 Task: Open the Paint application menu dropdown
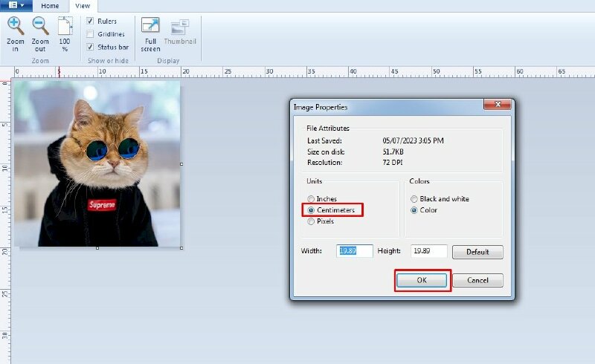tap(16, 5)
